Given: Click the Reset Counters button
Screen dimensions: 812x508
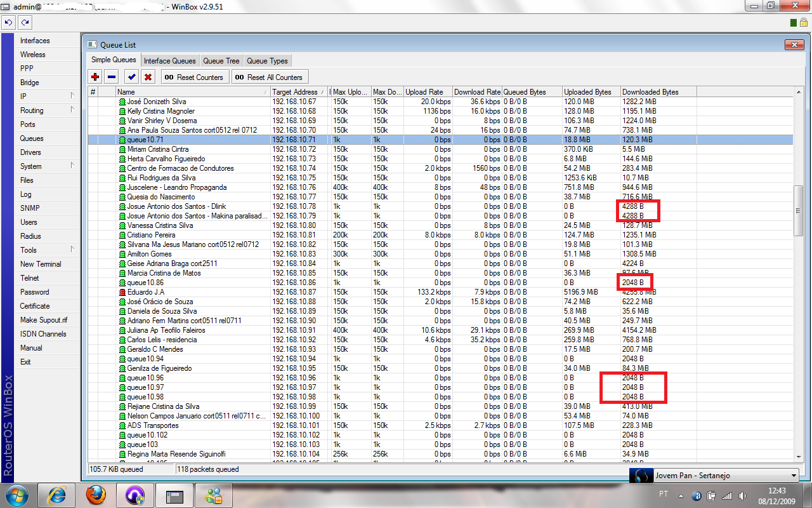Looking at the screenshot, I should pos(193,77).
